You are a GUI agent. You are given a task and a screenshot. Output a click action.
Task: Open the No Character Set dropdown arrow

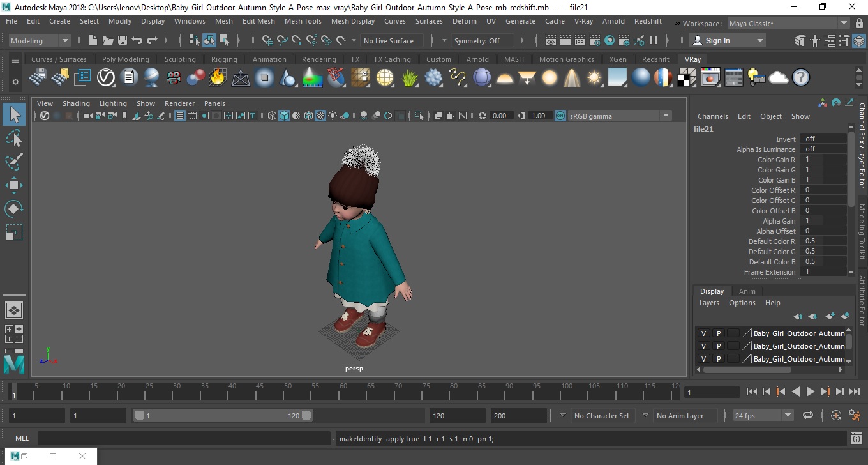tap(562, 415)
